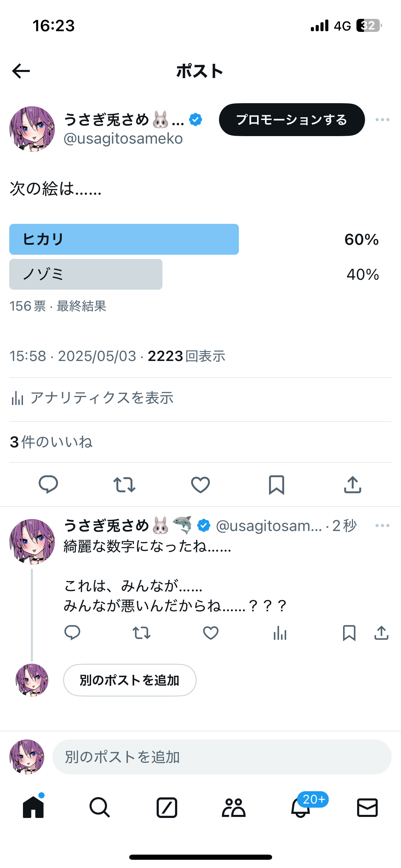The image size is (401, 868).
Task: Open Communities tab icon
Action: click(234, 807)
